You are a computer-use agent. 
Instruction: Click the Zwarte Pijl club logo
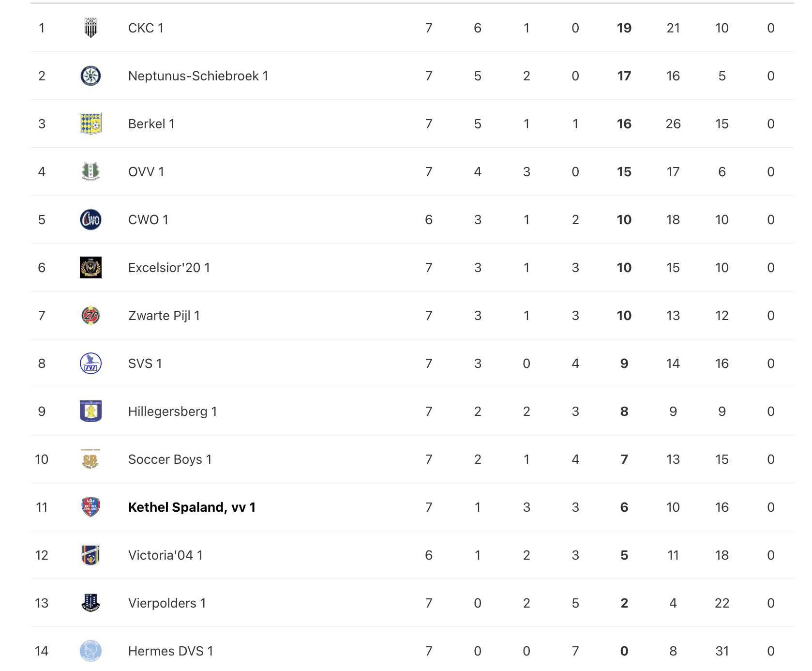pos(90,315)
